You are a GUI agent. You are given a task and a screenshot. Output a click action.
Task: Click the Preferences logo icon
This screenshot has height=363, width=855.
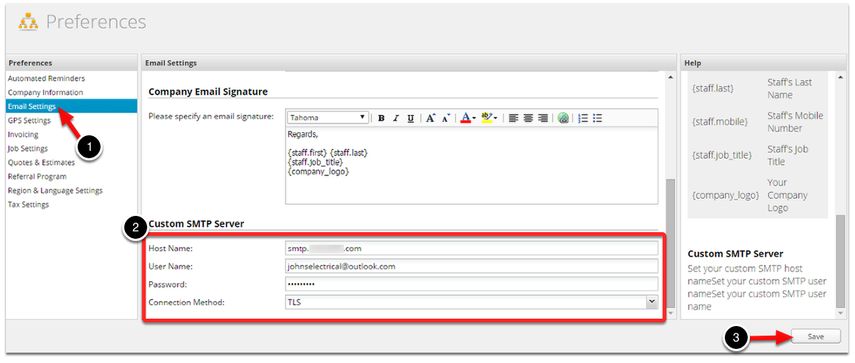point(28,22)
